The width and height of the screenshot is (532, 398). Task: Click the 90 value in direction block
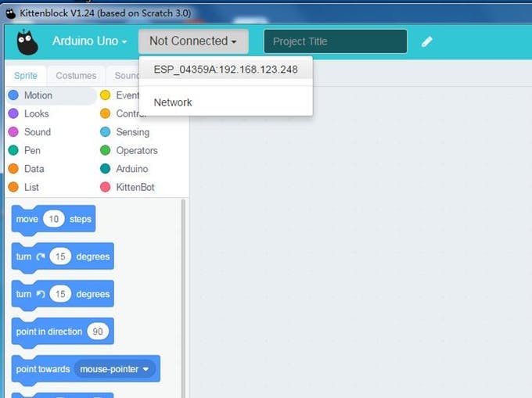point(98,332)
